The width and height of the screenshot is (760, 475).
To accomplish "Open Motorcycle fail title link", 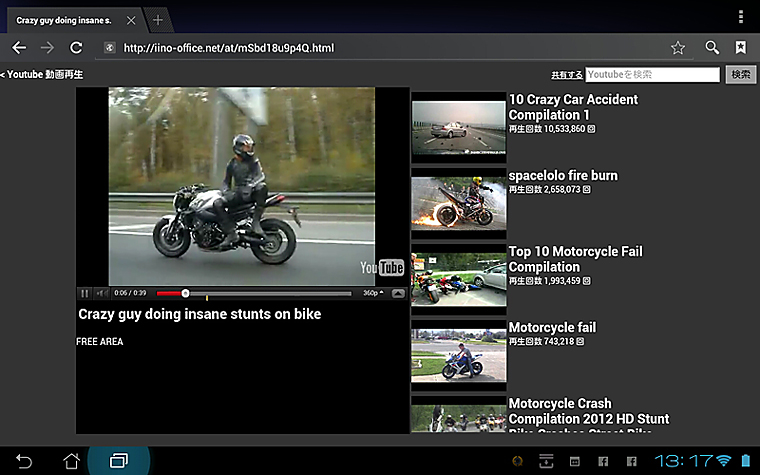I will (552, 328).
